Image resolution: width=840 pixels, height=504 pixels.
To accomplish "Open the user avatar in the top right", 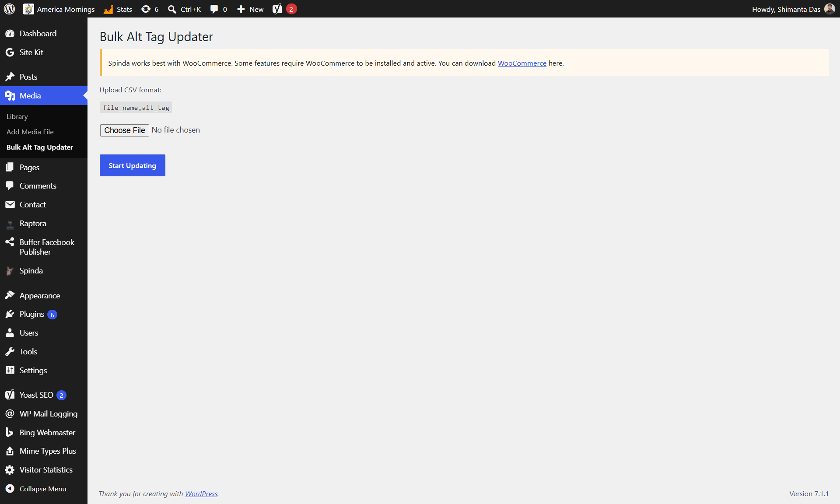I will (x=829, y=9).
